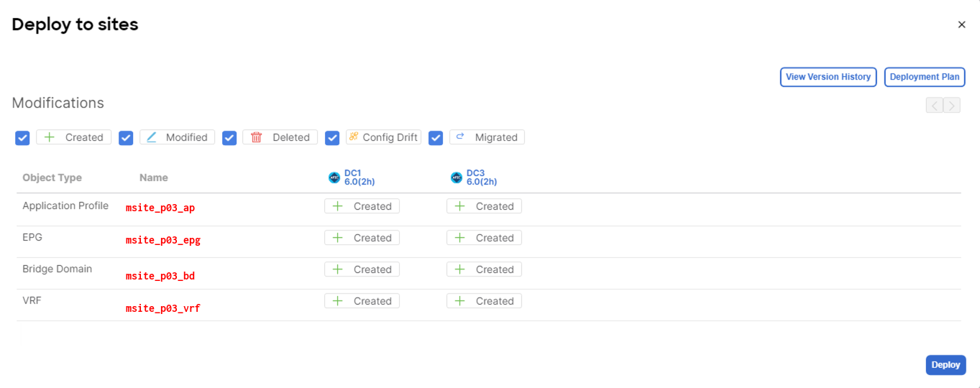
Task: Go to next page with right chevron
Action: click(x=952, y=106)
